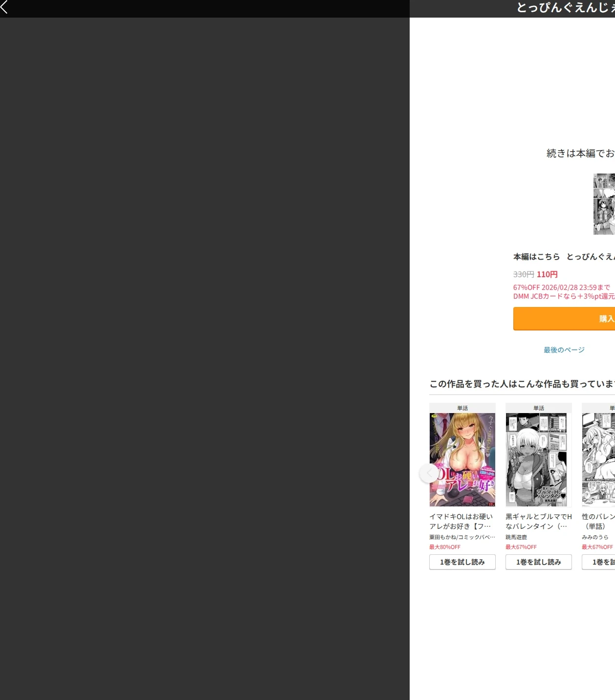This screenshot has width=615, height=700.
Task: Open the main work cover thumbnail
Action: pos(604,204)
